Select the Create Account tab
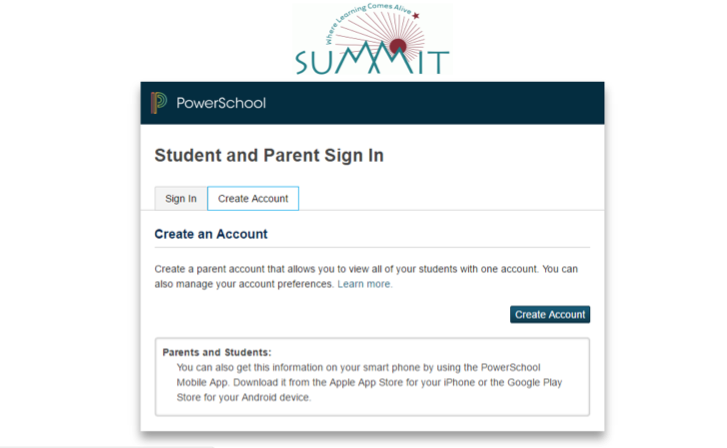Viewport: 727px width, 448px height. click(253, 198)
